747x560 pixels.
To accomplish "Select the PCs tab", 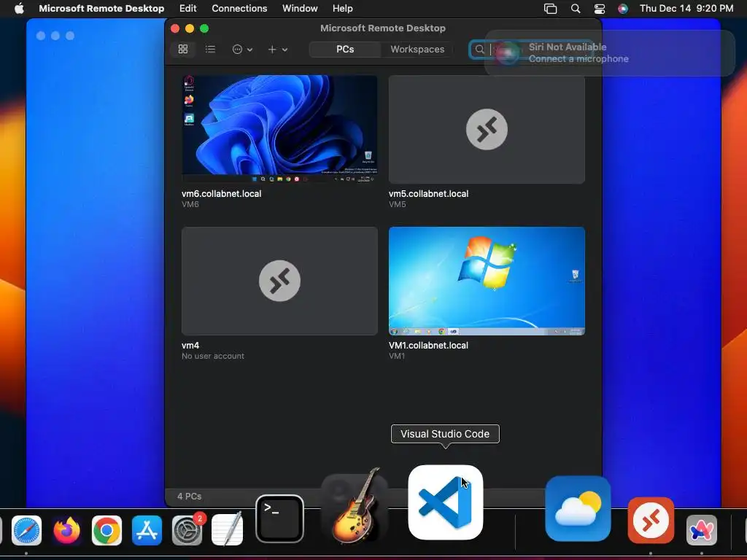I will [345, 49].
